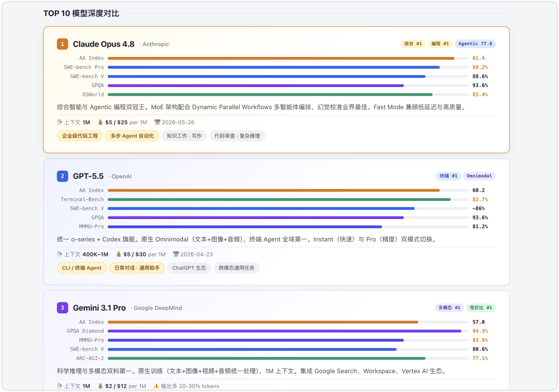Click the TOP 10 模型深度对比 heading

coord(81,13)
